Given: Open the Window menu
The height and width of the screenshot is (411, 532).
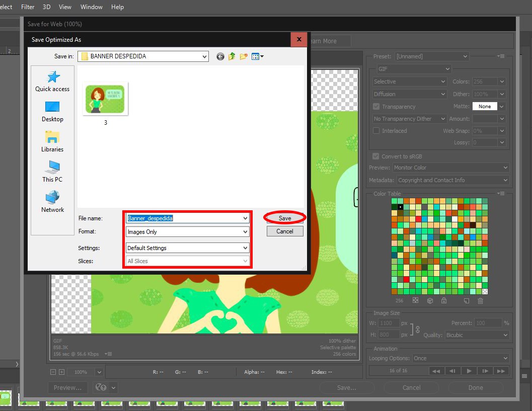Looking at the screenshot, I should [91, 7].
